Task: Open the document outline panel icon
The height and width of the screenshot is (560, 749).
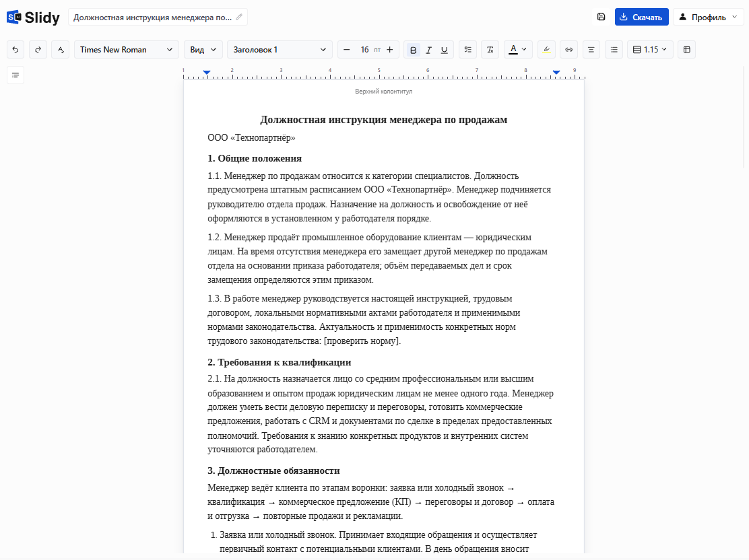Action: coord(15,75)
